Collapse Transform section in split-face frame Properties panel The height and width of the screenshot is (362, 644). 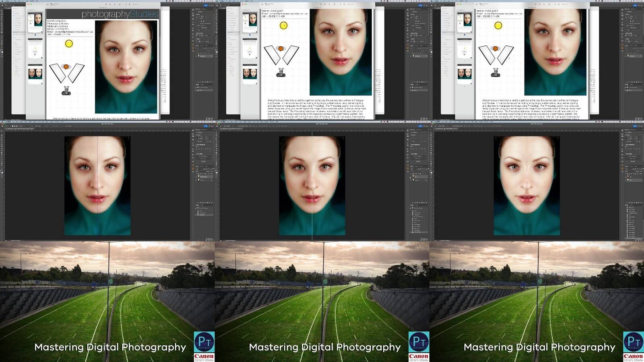[x=196, y=135]
